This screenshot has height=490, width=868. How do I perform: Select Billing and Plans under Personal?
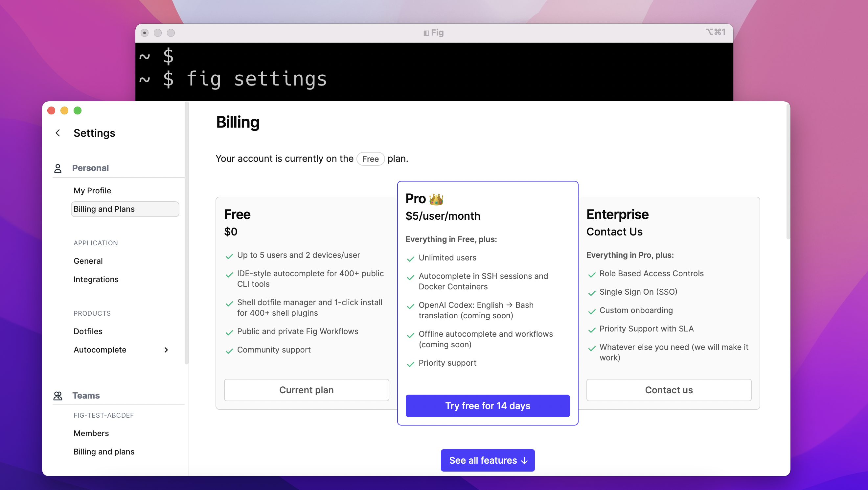125,209
